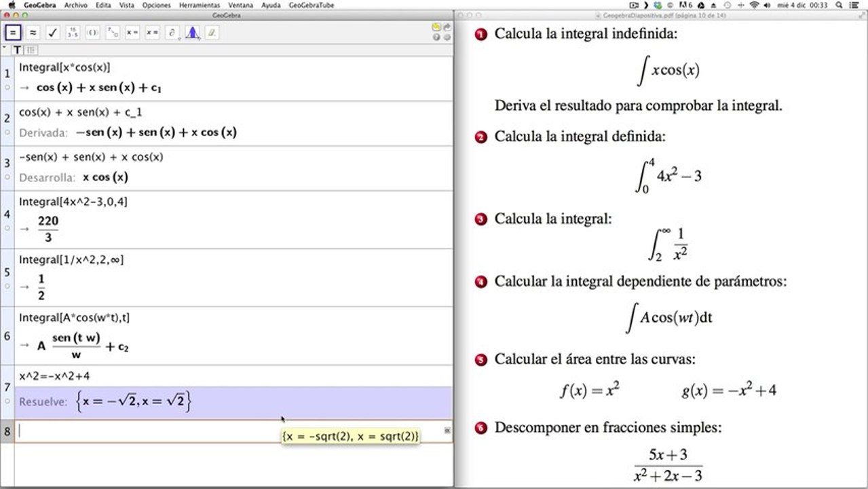Image resolution: width=868 pixels, height=489 pixels.
Task: Open symbol table button in row 8
Action: point(447,431)
